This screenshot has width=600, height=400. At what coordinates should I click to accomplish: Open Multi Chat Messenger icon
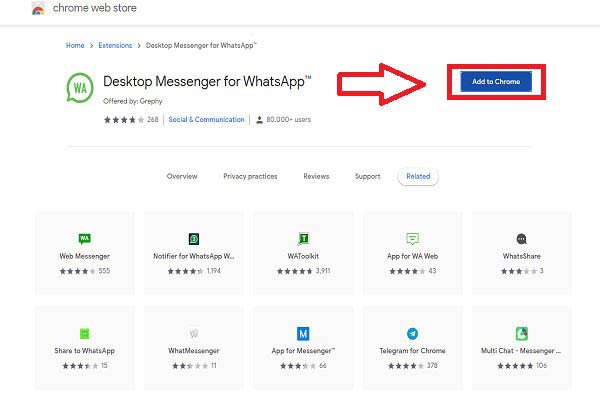point(522,333)
